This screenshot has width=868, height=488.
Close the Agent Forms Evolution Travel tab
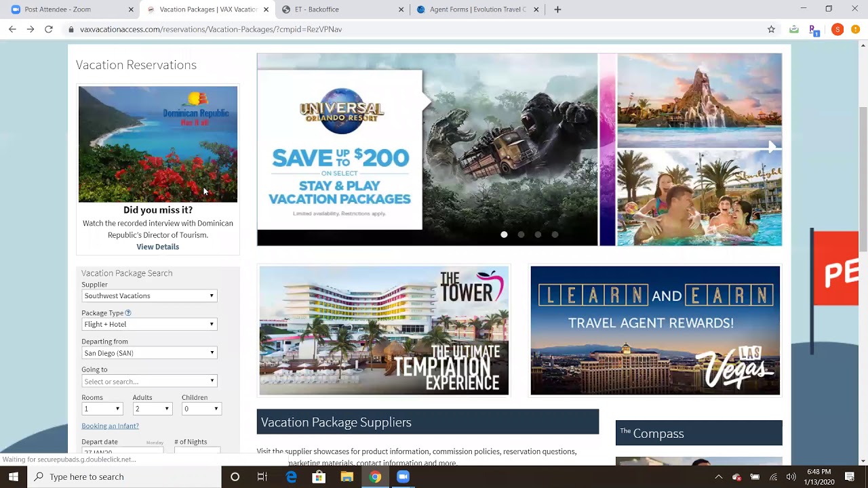click(536, 9)
